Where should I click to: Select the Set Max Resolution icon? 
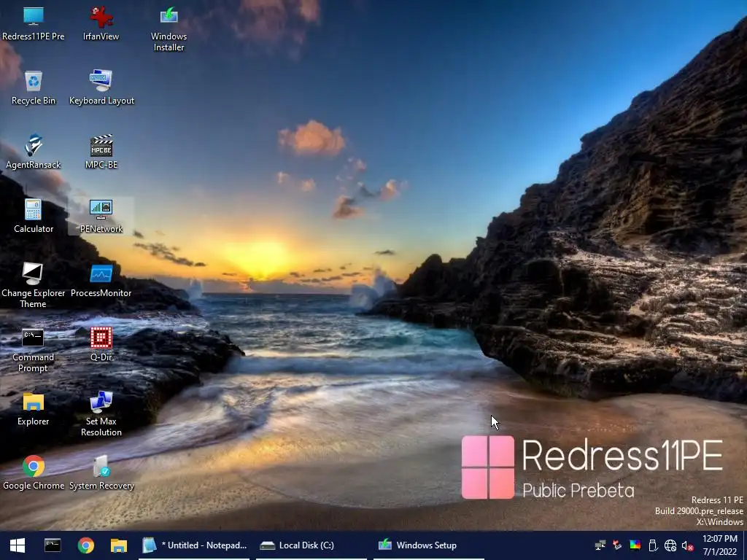(101, 414)
